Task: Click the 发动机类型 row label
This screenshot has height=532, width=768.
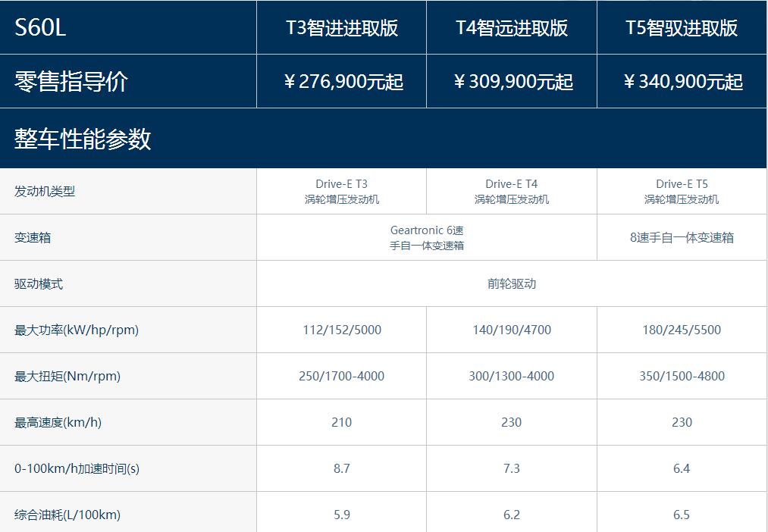Action: coord(45,192)
